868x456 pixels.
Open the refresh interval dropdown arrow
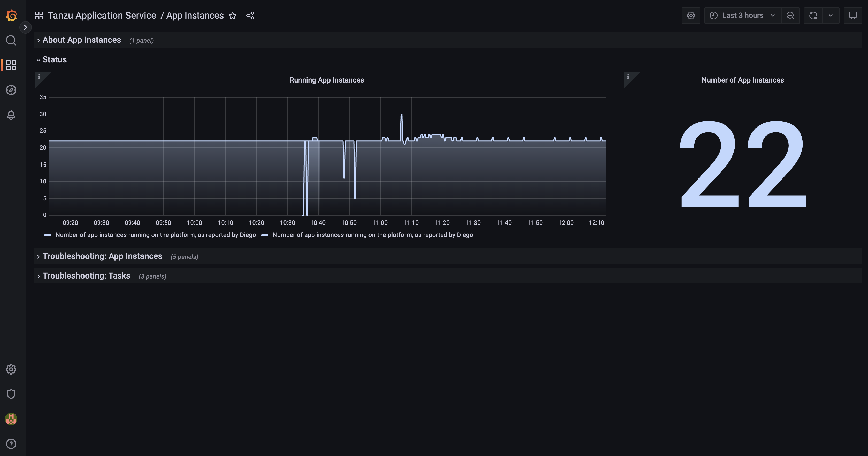(831, 16)
